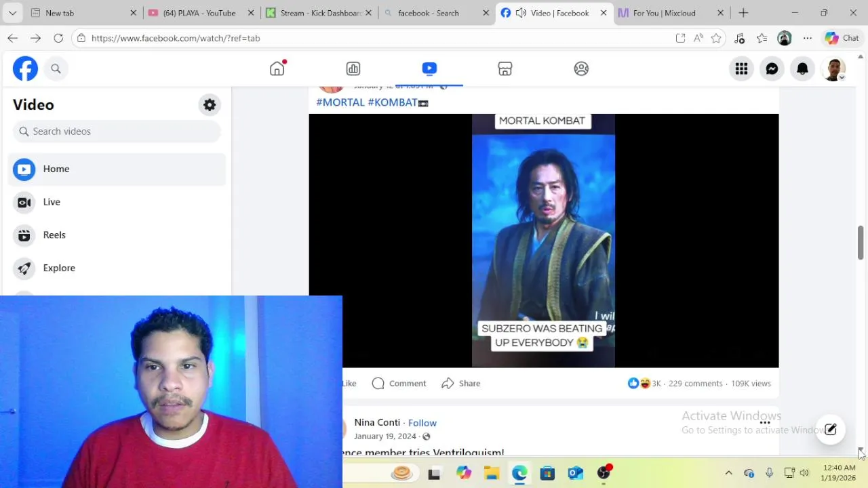Follow Nina Conti
This screenshot has height=488, width=868.
click(x=422, y=423)
